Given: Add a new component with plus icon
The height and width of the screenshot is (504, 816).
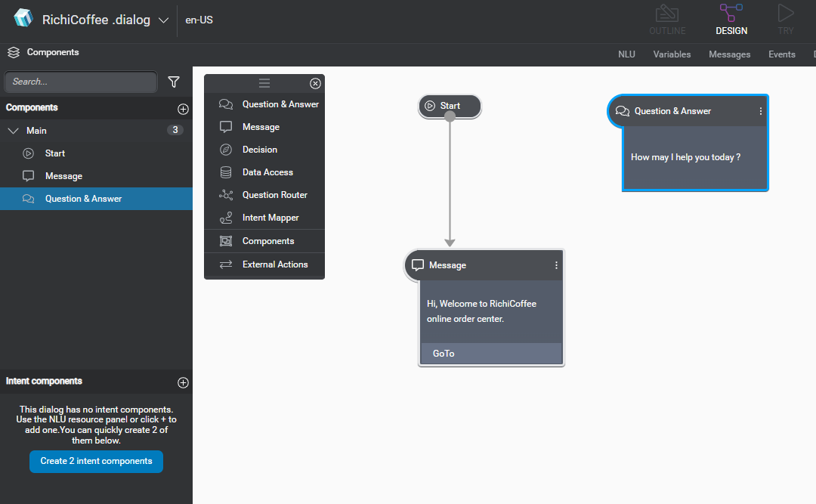Looking at the screenshot, I should click(x=183, y=109).
